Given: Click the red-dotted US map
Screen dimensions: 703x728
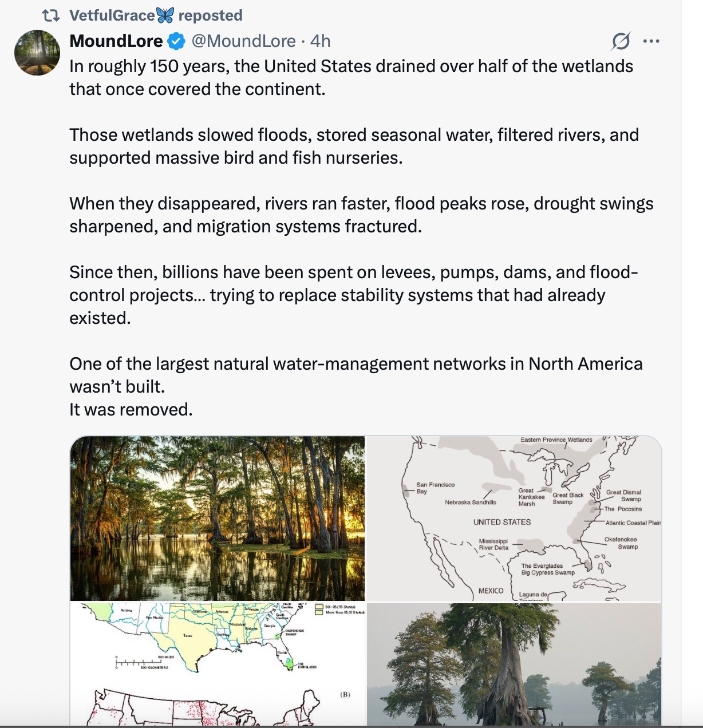Looking at the screenshot, I should (217, 707).
